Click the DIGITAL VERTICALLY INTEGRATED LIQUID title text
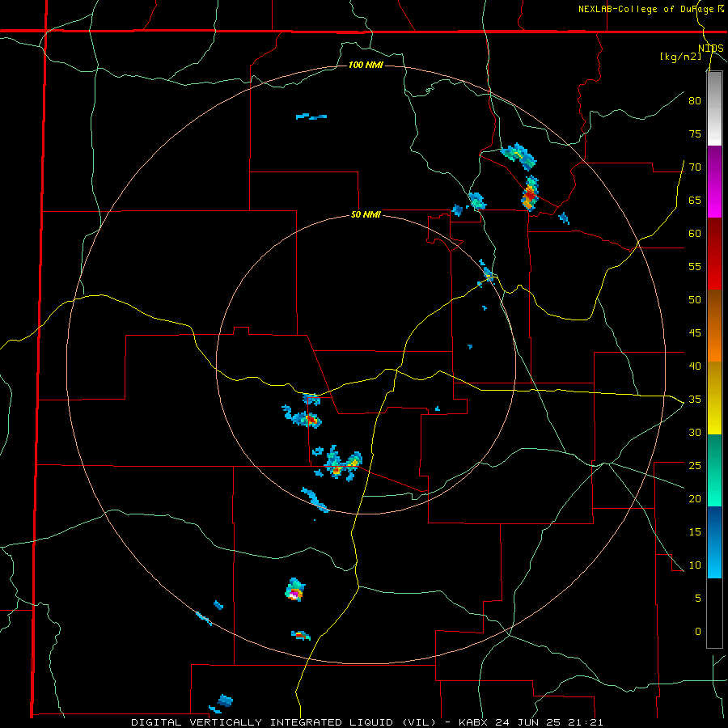The image size is (728, 728). click(x=286, y=722)
